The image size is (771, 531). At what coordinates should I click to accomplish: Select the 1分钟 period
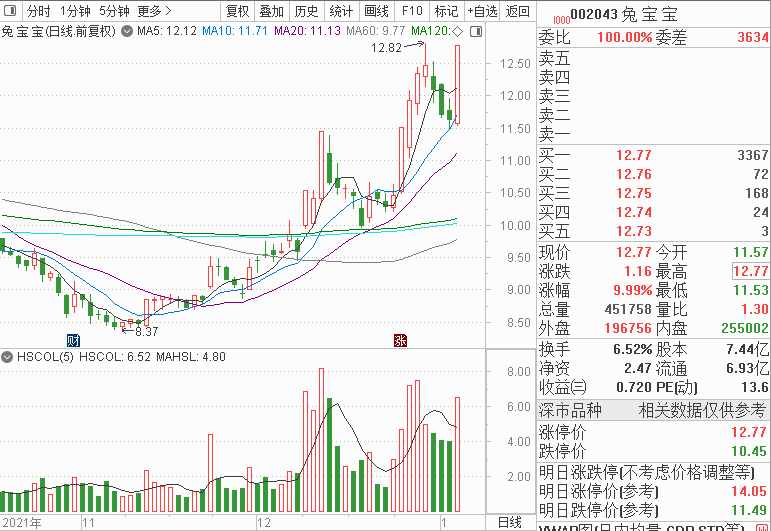[x=76, y=11]
